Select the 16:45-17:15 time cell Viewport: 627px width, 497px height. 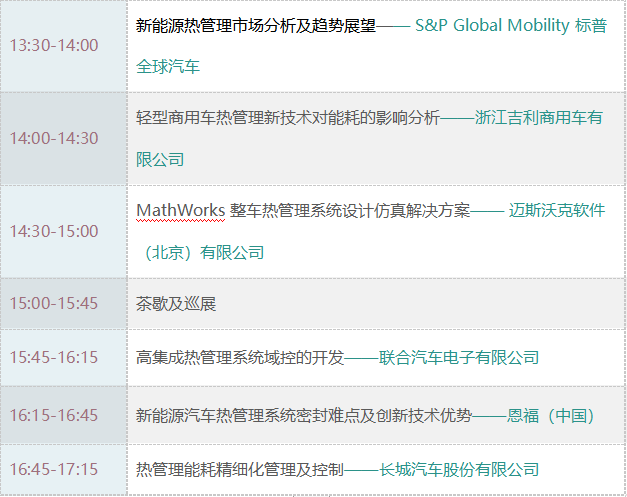[x=64, y=469]
